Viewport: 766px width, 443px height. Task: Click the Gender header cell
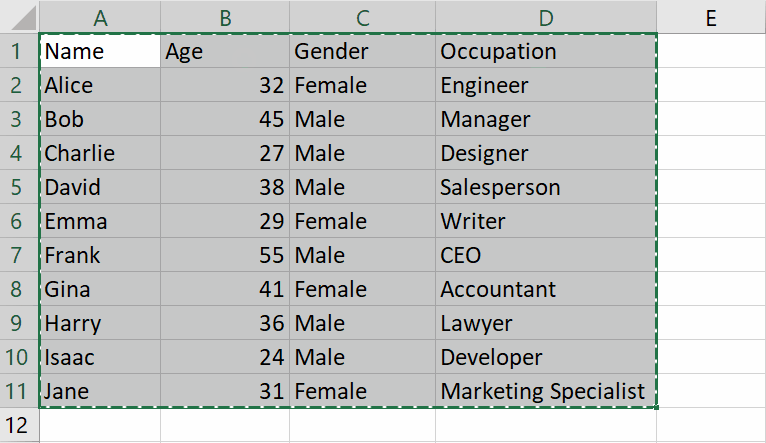coord(362,51)
